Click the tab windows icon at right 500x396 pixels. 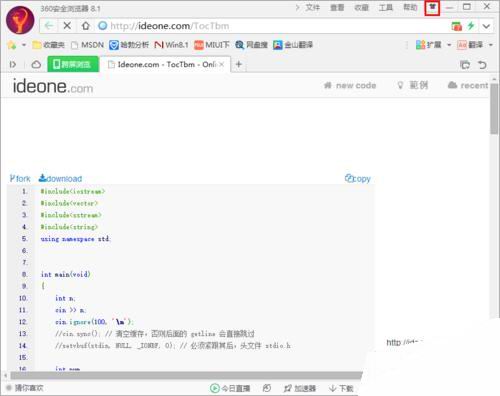pos(465,64)
